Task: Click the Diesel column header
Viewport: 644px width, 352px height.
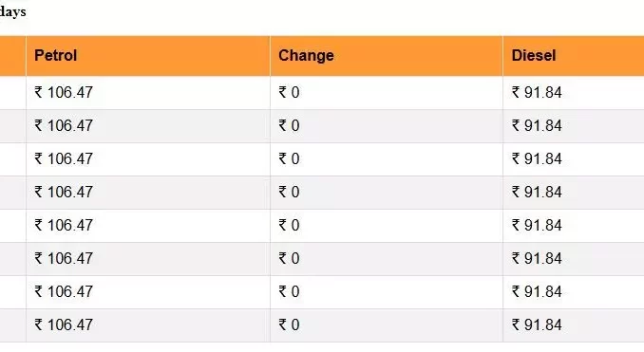Action: [x=574, y=56]
